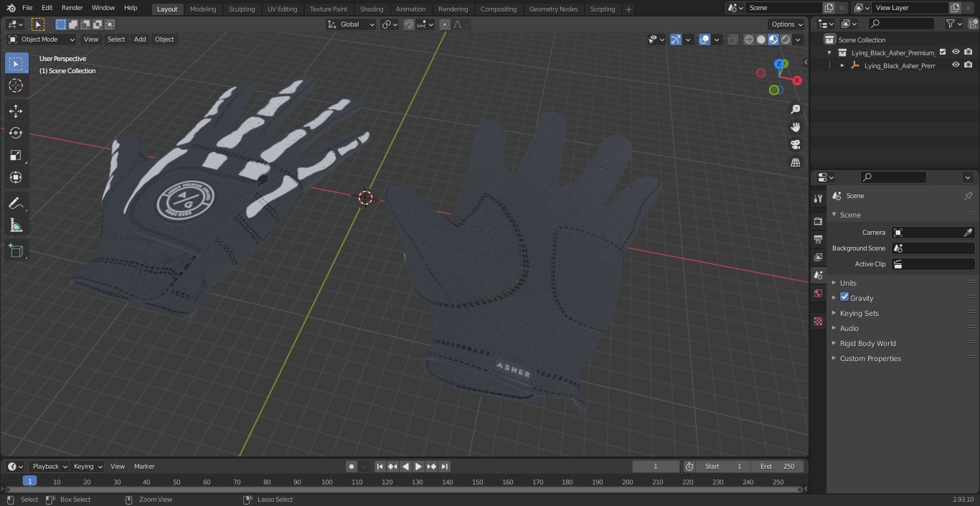This screenshot has width=980, height=506.
Task: Select the Annotate tool
Action: click(16, 204)
